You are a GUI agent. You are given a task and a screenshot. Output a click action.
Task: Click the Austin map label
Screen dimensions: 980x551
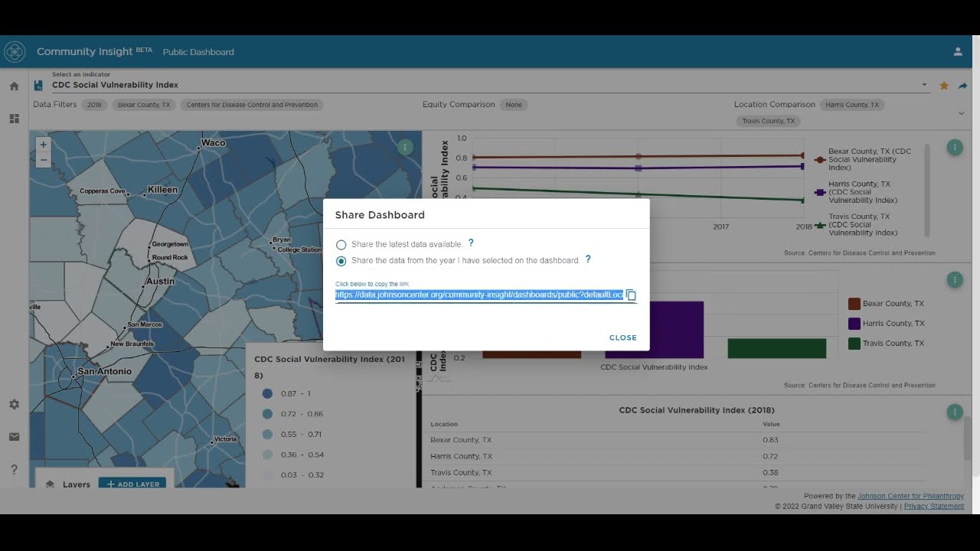tap(161, 281)
